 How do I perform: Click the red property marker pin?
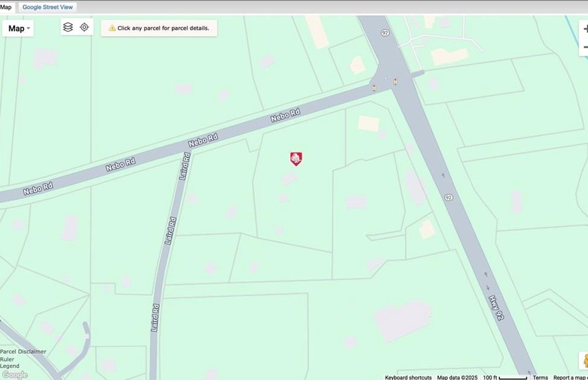(x=296, y=158)
